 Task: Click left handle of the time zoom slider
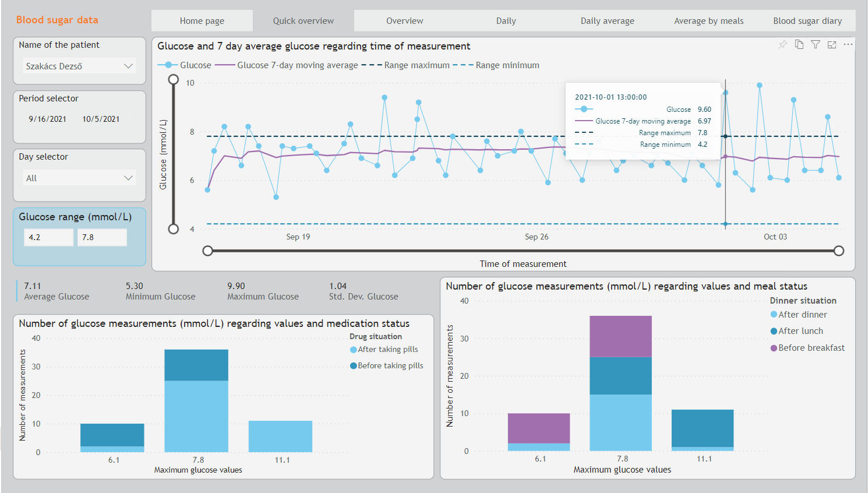click(x=207, y=251)
